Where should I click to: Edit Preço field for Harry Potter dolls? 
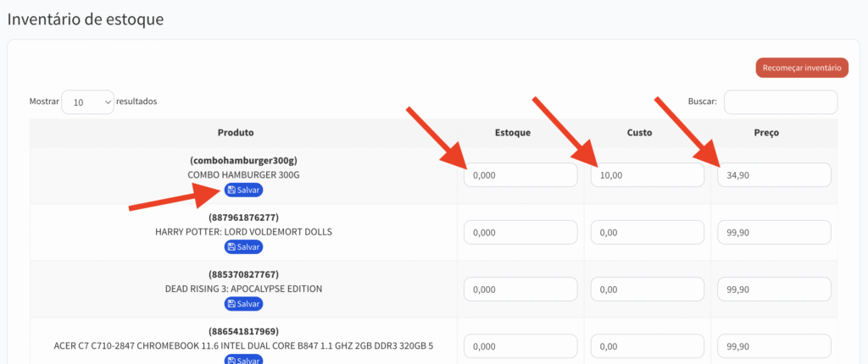click(x=773, y=232)
